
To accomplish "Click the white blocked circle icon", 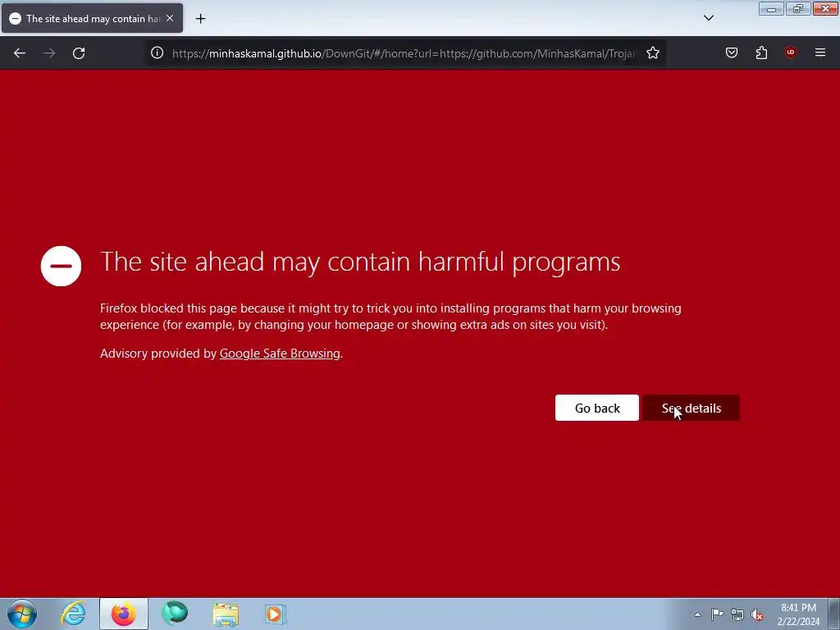I will click(x=61, y=267).
